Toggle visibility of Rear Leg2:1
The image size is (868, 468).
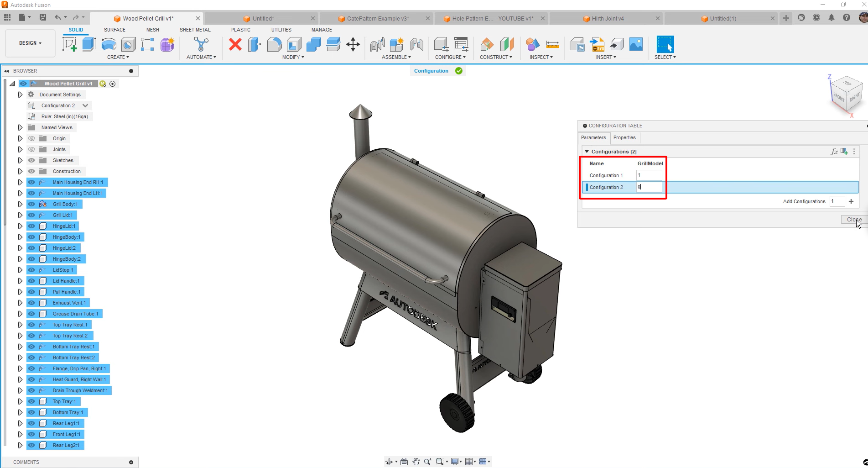tap(31, 445)
